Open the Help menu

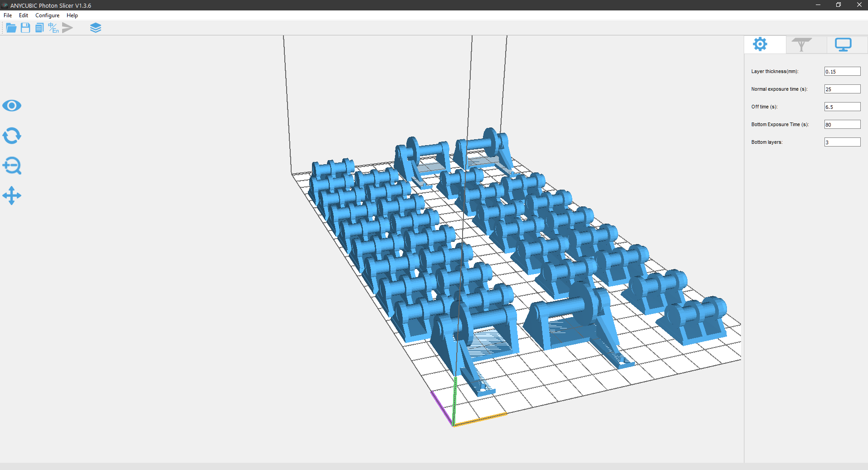[x=72, y=15]
